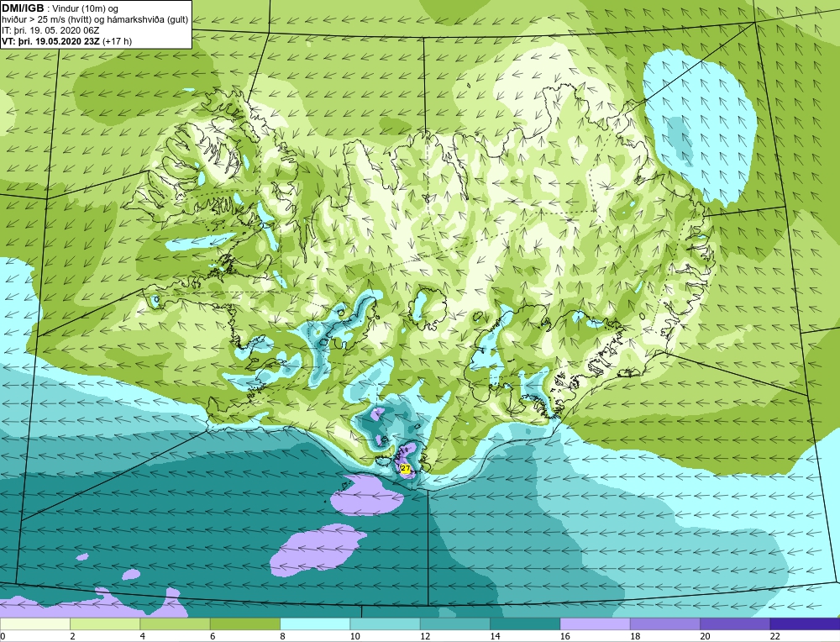
Task: Click the scale label 22
Action: tap(775, 636)
